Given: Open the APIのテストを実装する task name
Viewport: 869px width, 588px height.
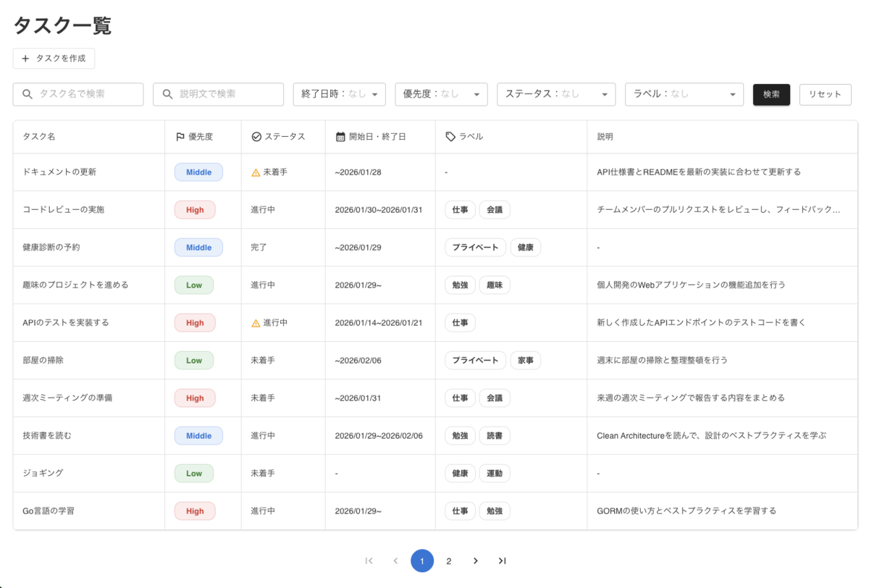Looking at the screenshot, I should (66, 323).
